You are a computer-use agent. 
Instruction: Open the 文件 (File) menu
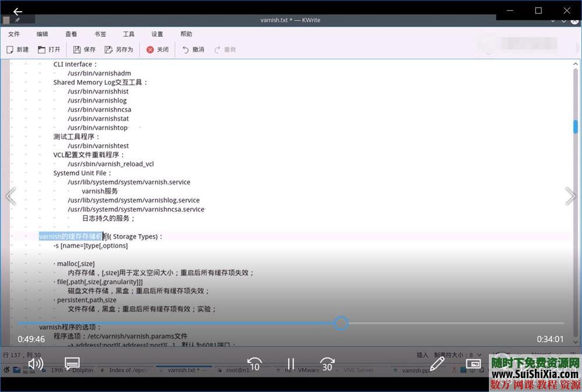click(x=15, y=34)
